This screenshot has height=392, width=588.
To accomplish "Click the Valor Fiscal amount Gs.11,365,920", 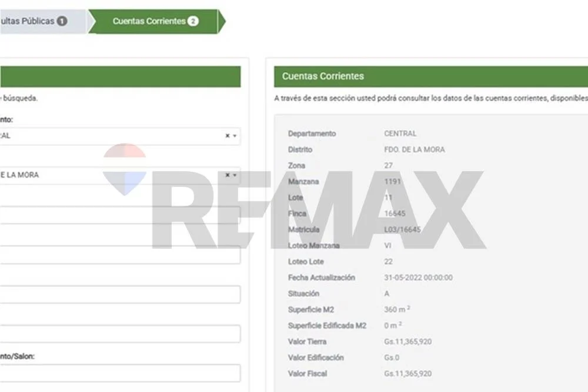I will pyautogui.click(x=407, y=374).
